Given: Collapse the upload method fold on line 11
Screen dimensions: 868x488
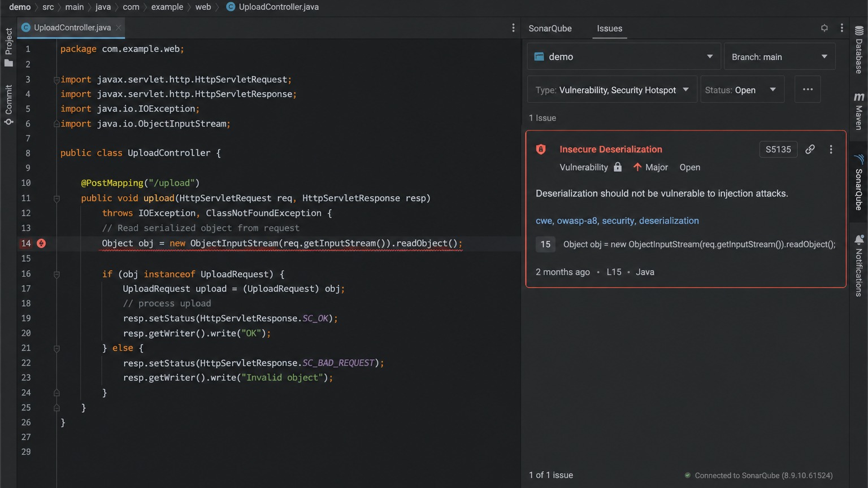Looking at the screenshot, I should coord(57,198).
